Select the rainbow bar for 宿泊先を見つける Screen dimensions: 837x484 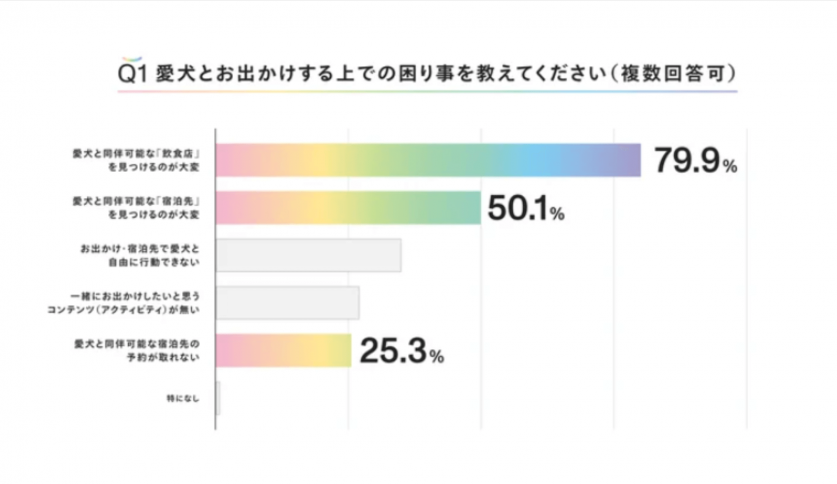[348, 207]
